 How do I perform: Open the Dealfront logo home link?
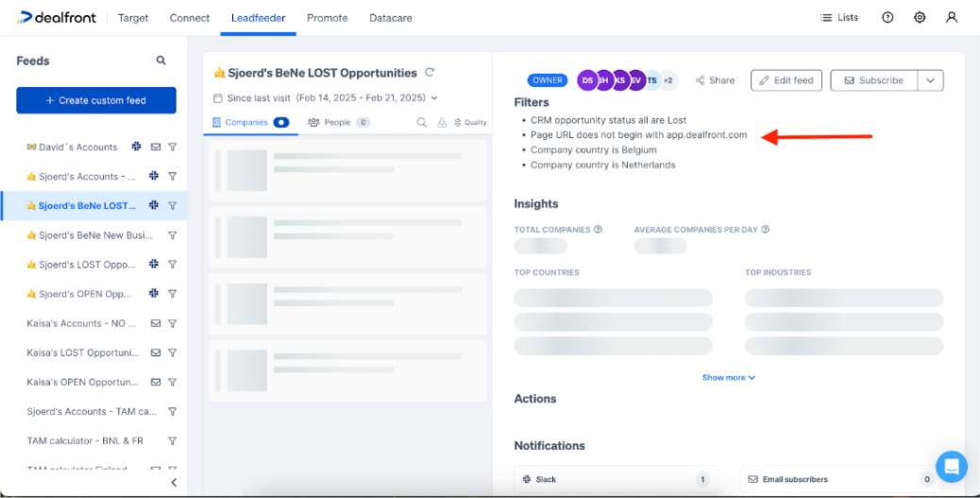click(x=57, y=18)
